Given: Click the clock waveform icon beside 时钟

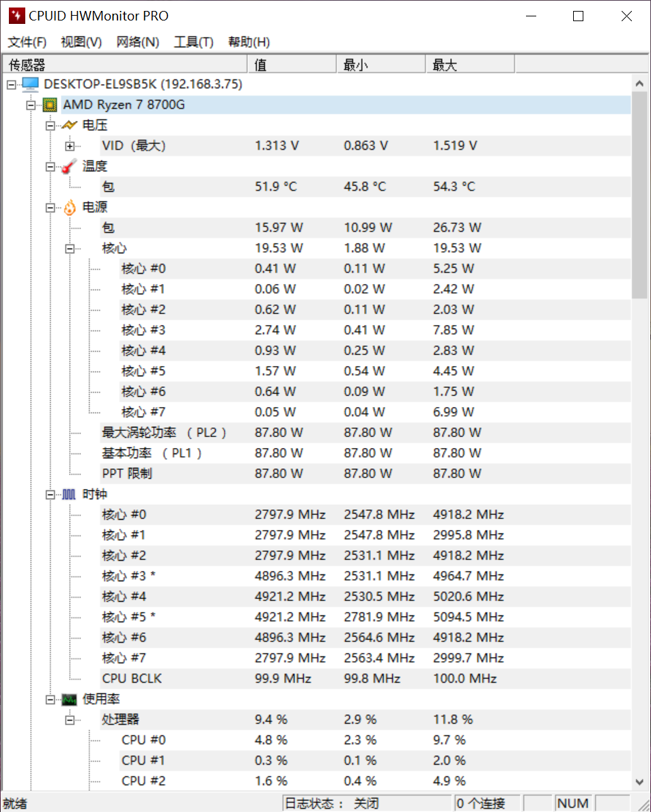Looking at the screenshot, I should 70,494.
